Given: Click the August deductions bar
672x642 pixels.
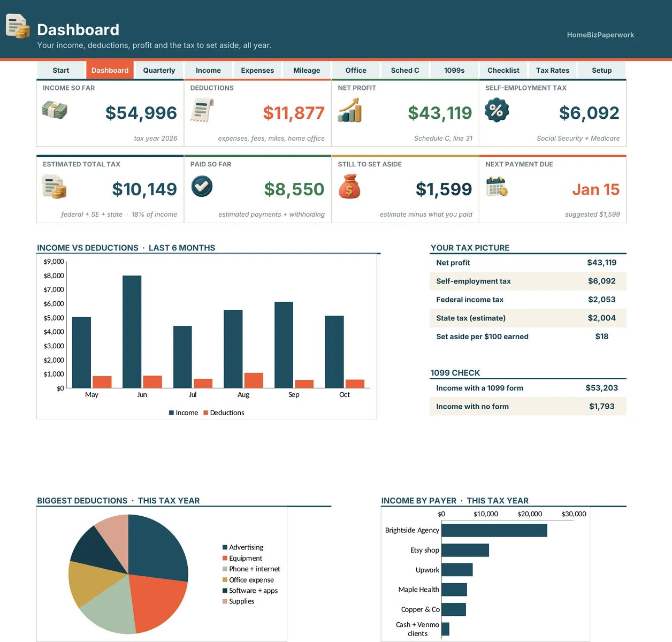Looking at the screenshot, I should pyautogui.click(x=254, y=380).
